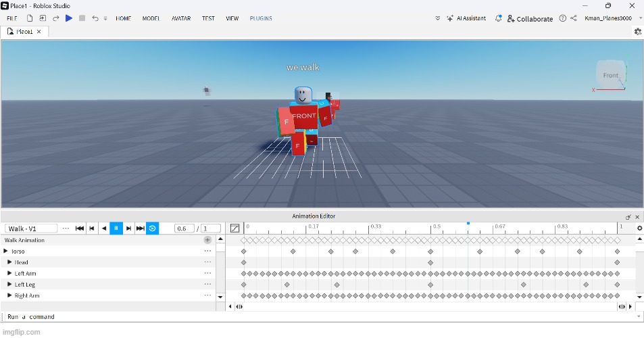Pause the animation playback
Screen dimensions: 644x338
click(x=116, y=228)
